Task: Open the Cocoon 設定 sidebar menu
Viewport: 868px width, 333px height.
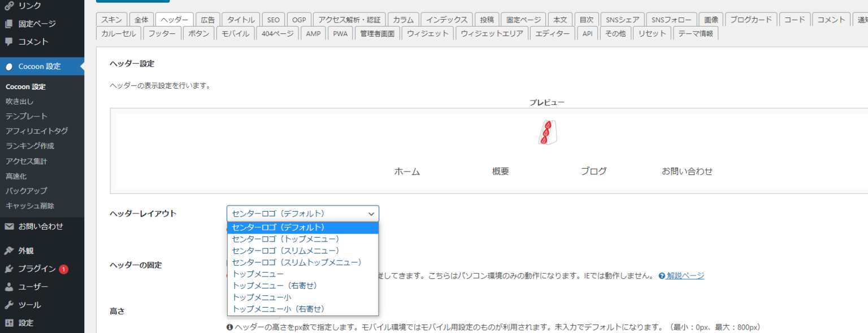Action: [34, 66]
